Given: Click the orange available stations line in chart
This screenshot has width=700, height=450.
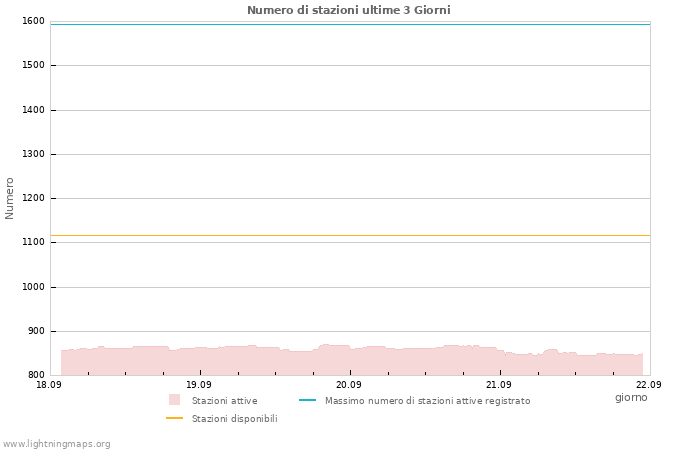Looking at the screenshot, I should click(x=350, y=235).
